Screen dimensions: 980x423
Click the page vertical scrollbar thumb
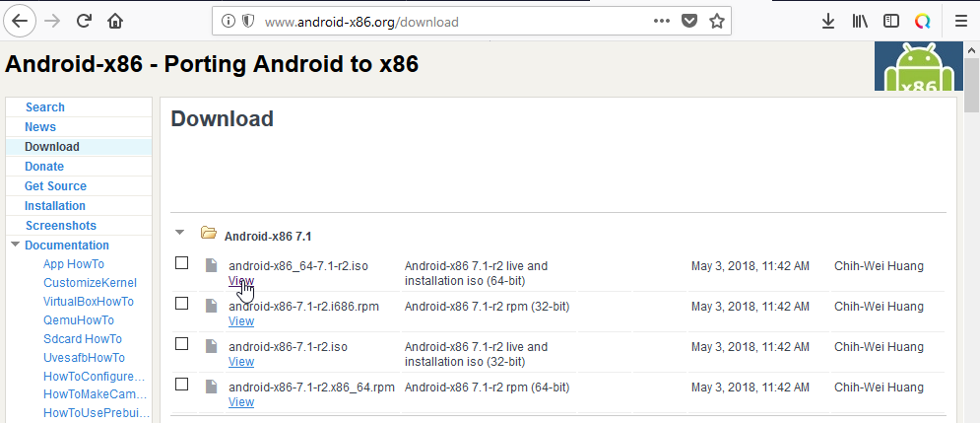point(971,97)
